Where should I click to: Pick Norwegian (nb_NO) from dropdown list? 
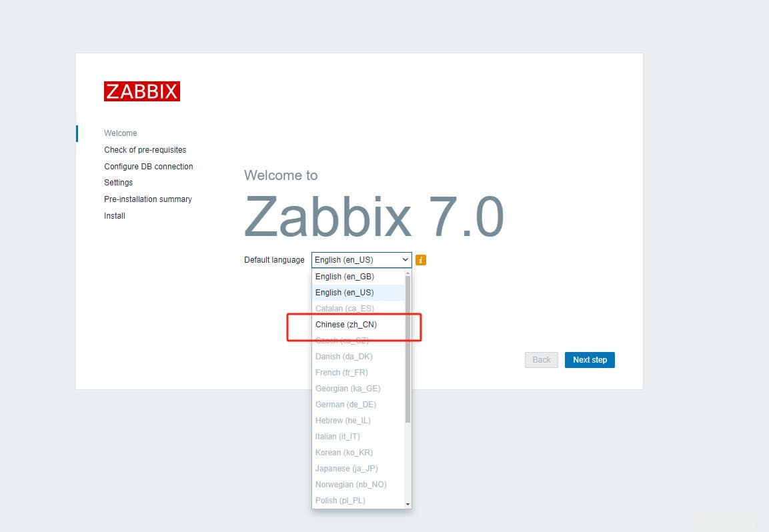tap(359, 485)
